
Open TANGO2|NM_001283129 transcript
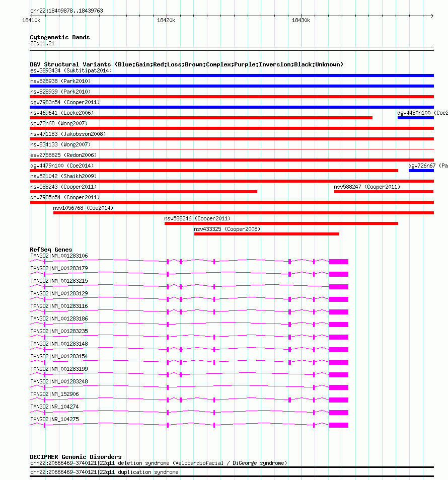coord(59,293)
